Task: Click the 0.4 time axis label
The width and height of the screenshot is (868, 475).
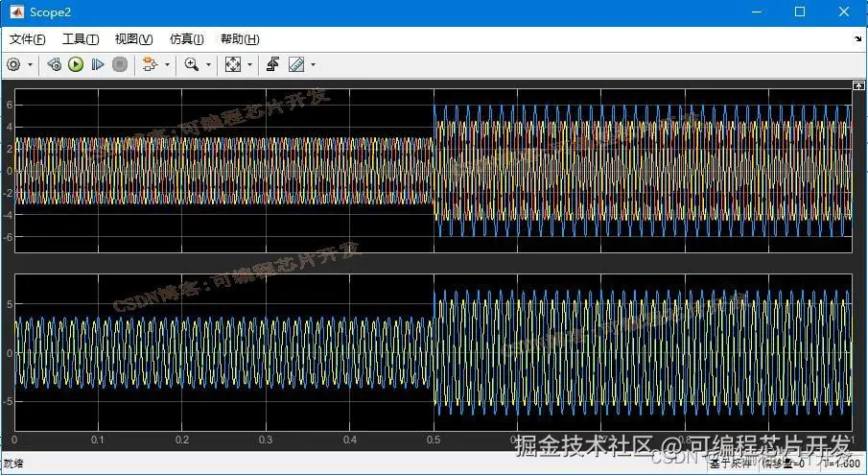Action: tap(350, 440)
